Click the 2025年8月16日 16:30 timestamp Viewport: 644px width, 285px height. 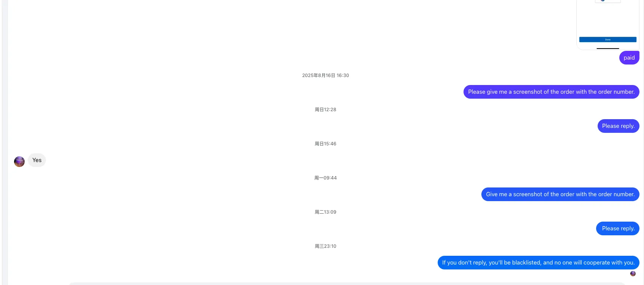(326, 76)
